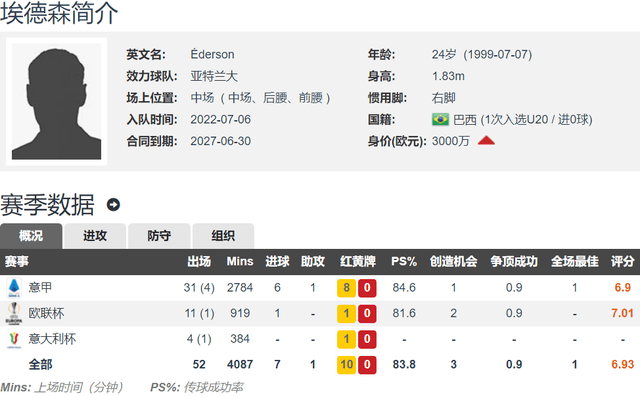Click Serie A minutes value 2784

[240, 287]
